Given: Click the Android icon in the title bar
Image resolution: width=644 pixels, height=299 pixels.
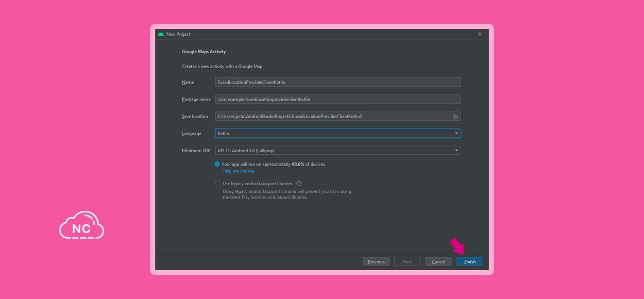Looking at the screenshot, I should coord(161,34).
